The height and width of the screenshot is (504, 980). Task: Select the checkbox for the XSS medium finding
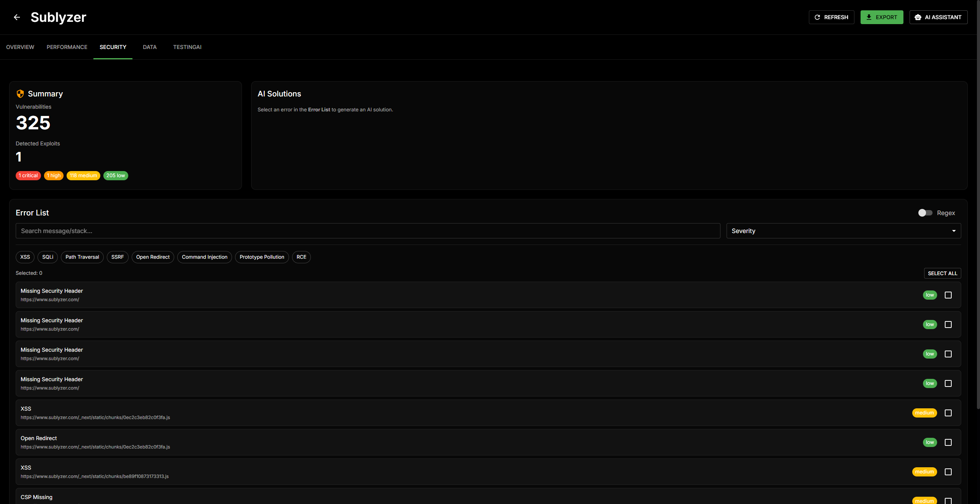tap(948, 413)
